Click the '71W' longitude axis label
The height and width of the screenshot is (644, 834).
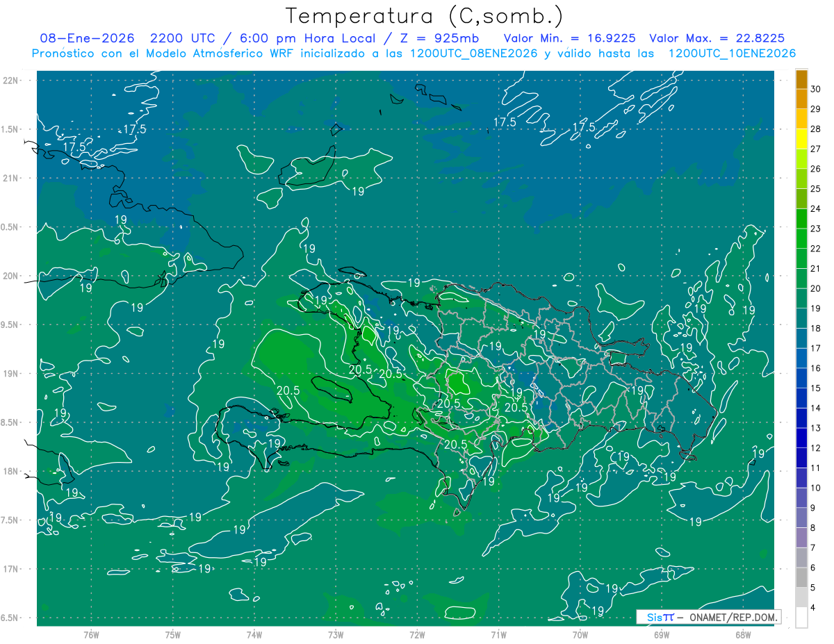click(x=498, y=635)
